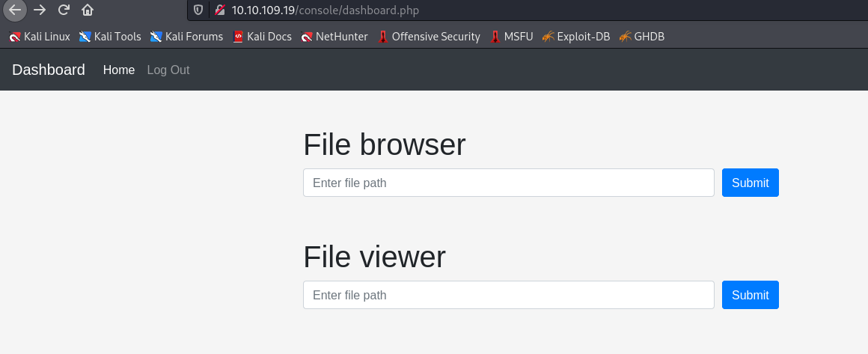Open the GHDB bookmark

[642, 36]
